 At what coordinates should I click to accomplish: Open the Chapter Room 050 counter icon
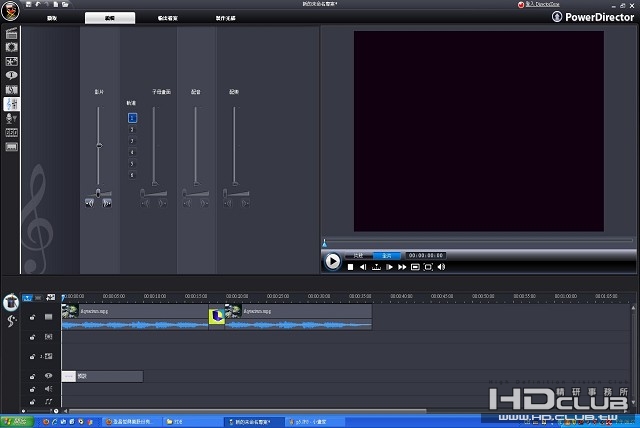[x=11, y=133]
